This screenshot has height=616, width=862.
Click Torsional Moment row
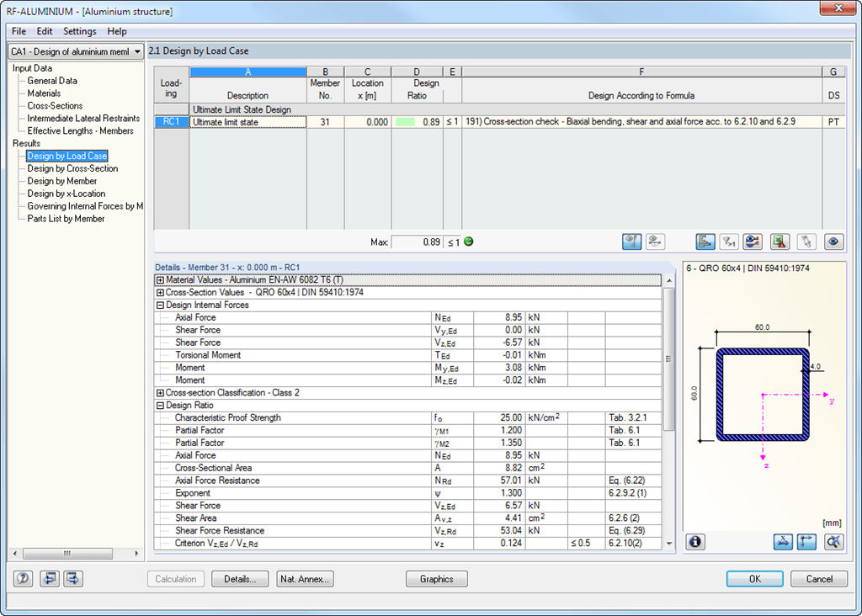[408, 355]
